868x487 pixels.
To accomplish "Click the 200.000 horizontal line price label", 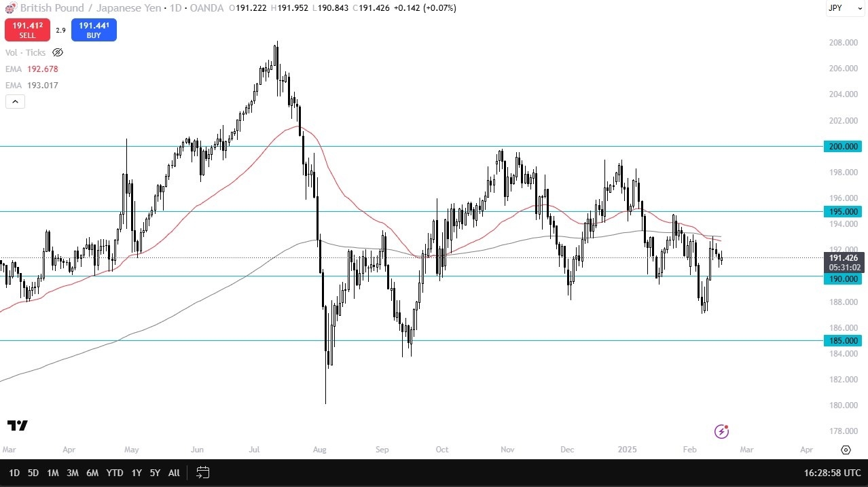I will tap(842, 146).
